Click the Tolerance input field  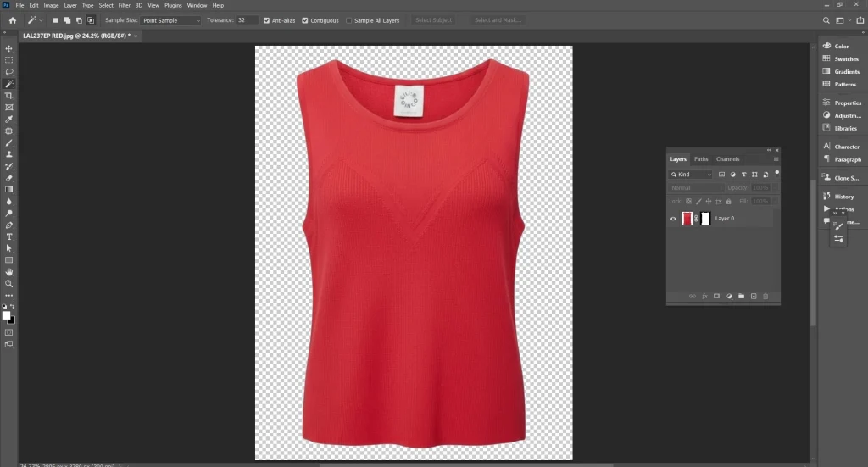[x=248, y=20]
